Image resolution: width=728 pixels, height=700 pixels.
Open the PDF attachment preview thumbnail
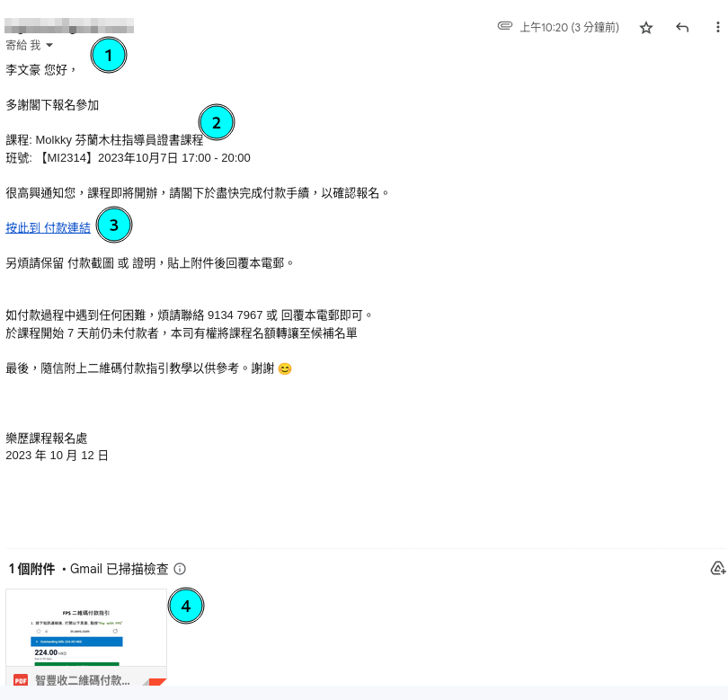[86, 629]
